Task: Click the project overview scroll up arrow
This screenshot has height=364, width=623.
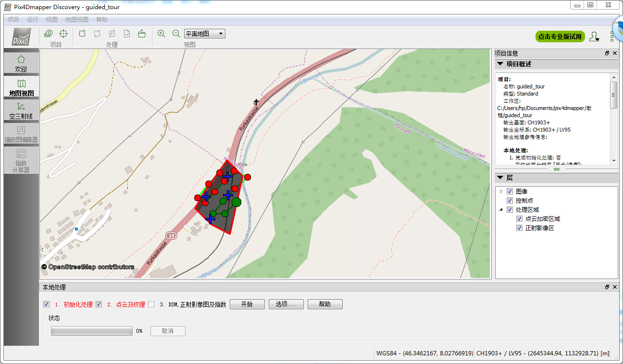Action: (x=614, y=76)
